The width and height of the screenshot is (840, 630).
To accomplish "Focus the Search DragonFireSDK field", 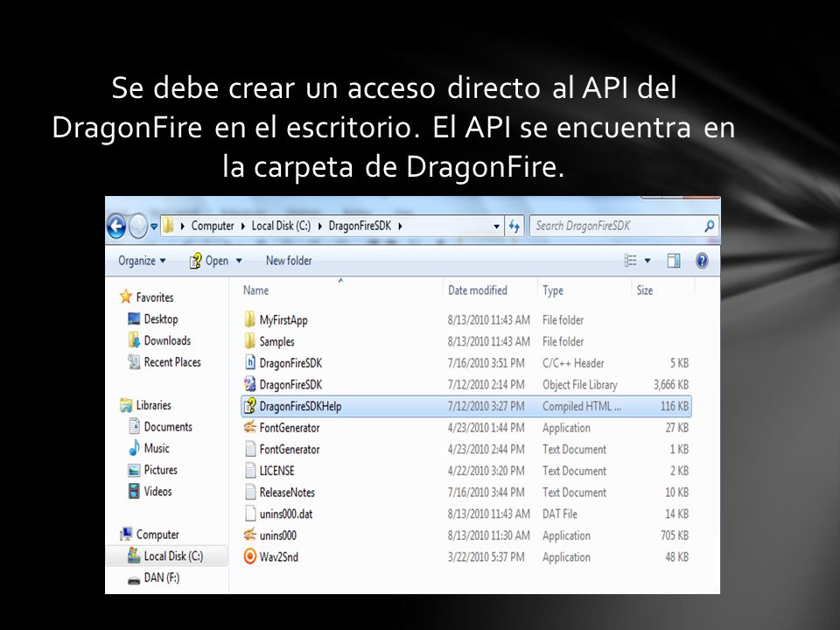I will click(x=616, y=226).
